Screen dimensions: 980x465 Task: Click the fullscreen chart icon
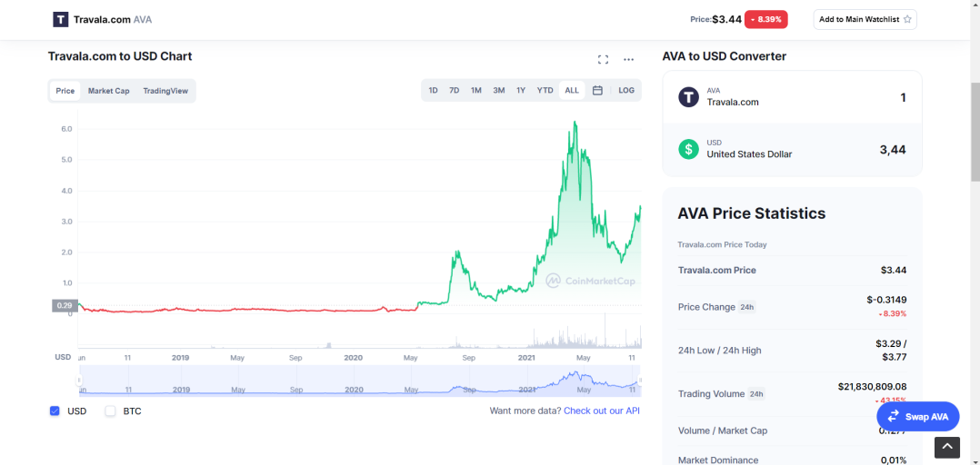603,59
